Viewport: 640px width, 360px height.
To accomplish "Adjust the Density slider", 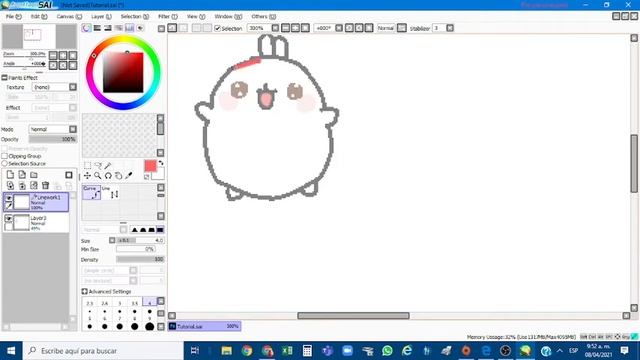I will coord(140,259).
